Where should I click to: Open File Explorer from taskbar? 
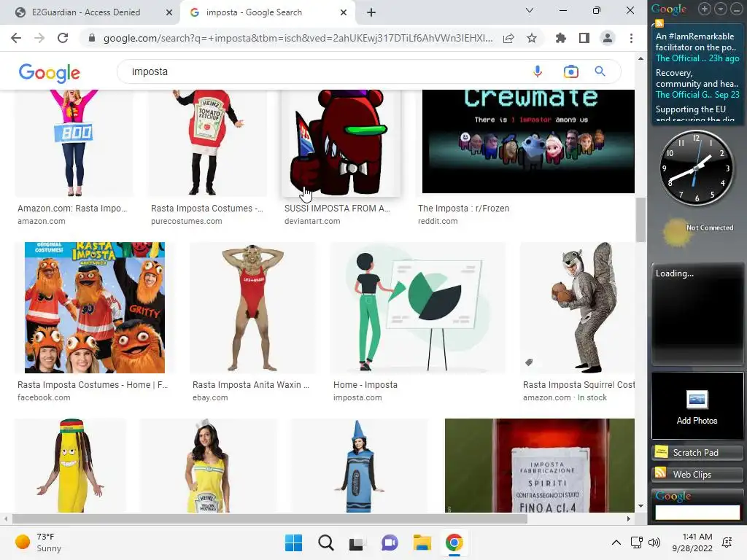tap(422, 542)
